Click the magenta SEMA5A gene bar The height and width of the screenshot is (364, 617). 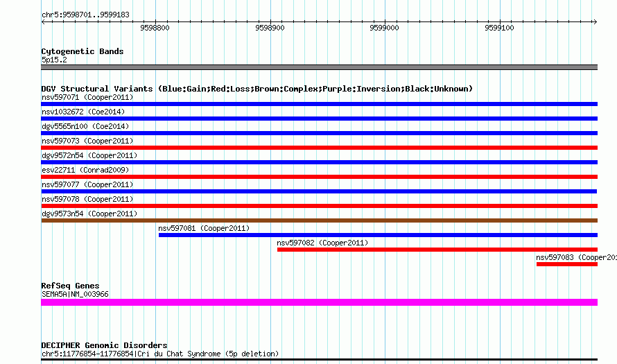(319, 302)
